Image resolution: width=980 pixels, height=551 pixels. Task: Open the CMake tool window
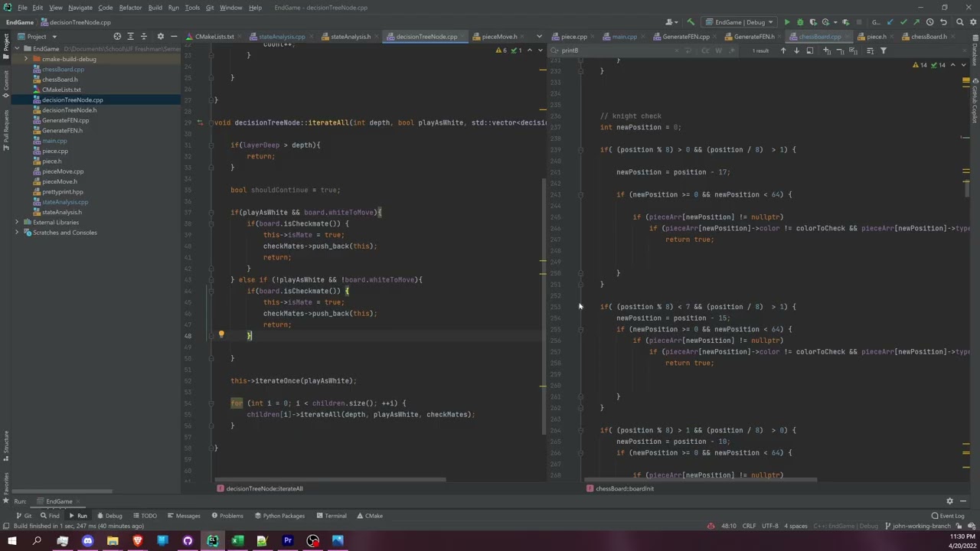click(369, 516)
